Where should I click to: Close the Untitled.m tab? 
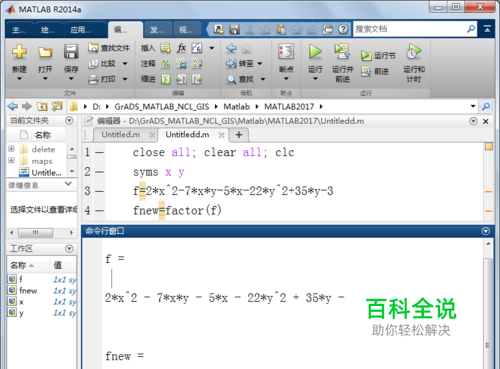[x=152, y=135]
